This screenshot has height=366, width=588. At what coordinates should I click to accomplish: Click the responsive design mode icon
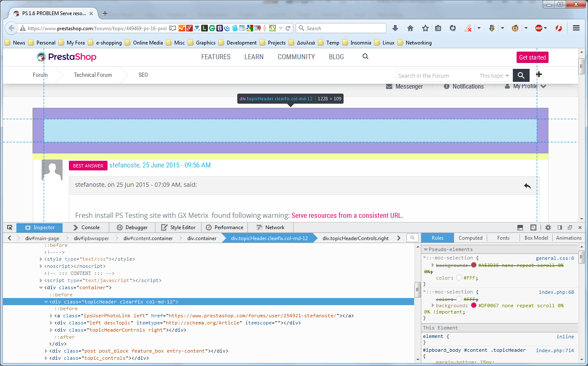533,227
